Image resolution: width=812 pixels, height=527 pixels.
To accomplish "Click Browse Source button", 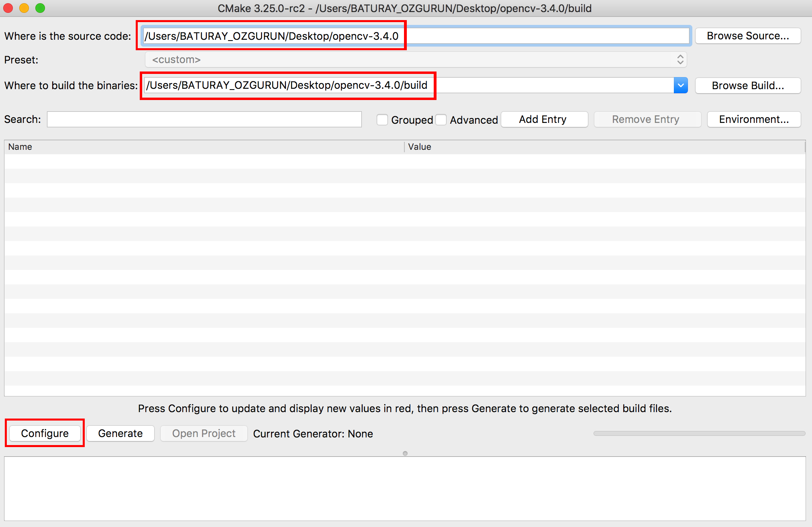I will point(748,36).
